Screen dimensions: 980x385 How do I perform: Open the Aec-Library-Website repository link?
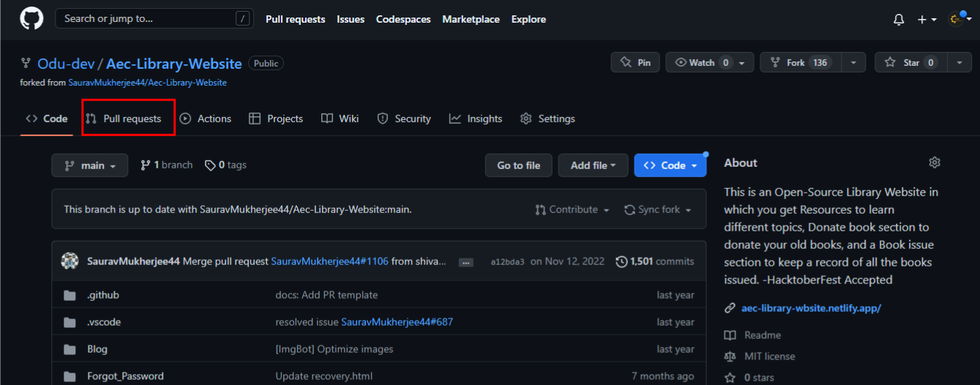click(174, 64)
